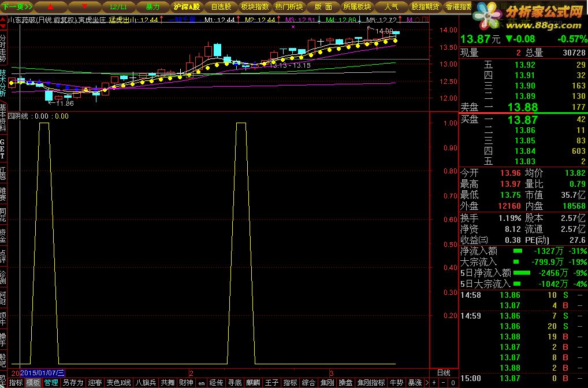Click the red up-arrow at chart's left top corner

[3, 20]
